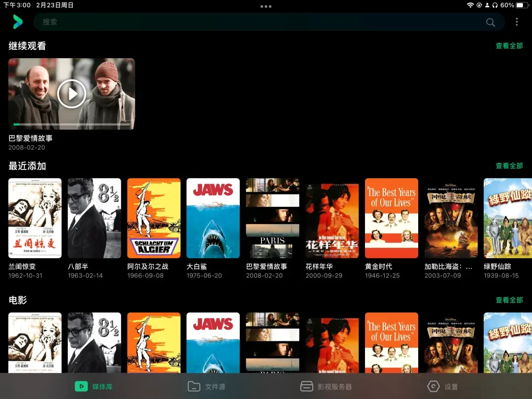Viewport: 532px width, 399px height.
Task: Click the 花样年华 title text
Action: point(319,266)
